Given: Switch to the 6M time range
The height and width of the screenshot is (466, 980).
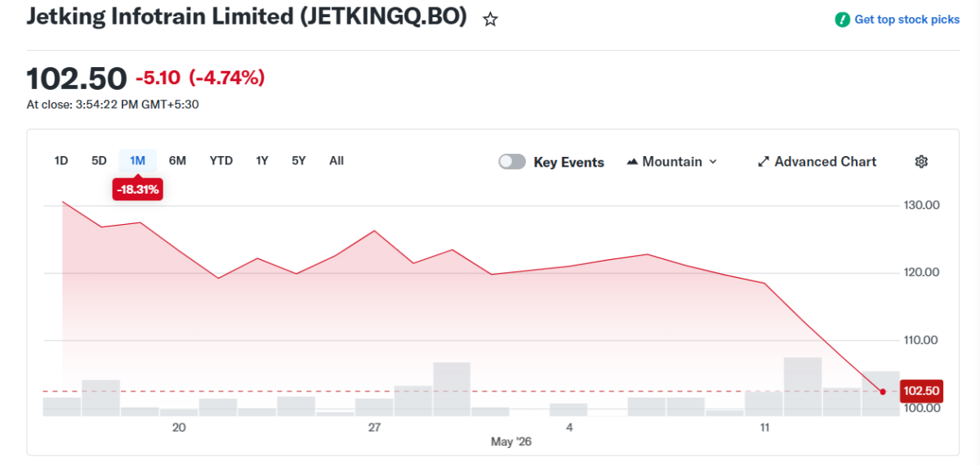Looking at the screenshot, I should pyautogui.click(x=177, y=160).
